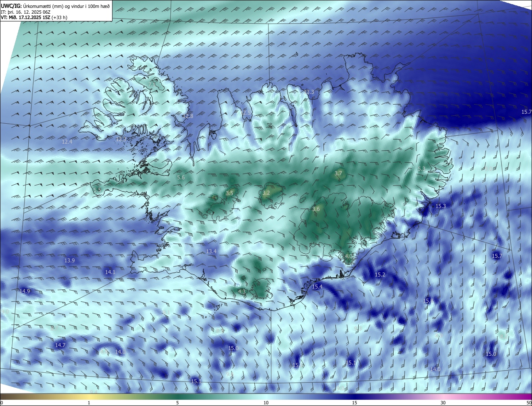Click the map value label 3.5
The height and width of the screenshot is (406, 532).
point(229,193)
